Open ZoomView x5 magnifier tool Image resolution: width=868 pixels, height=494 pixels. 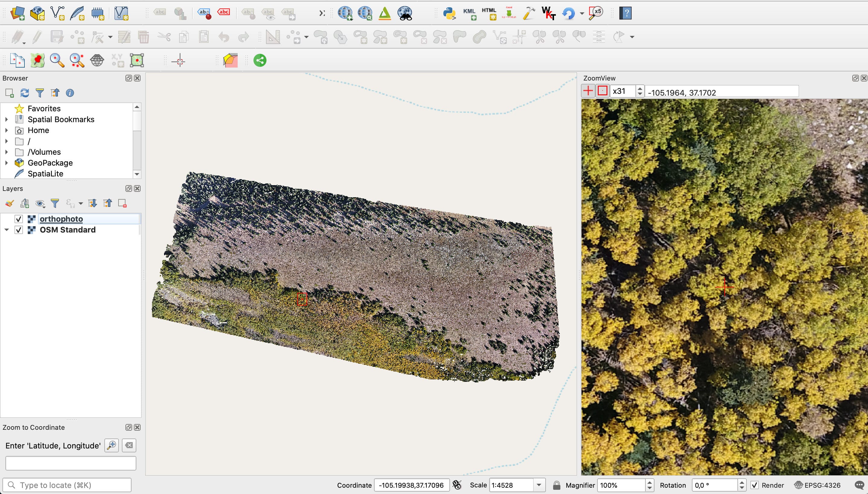click(x=596, y=13)
